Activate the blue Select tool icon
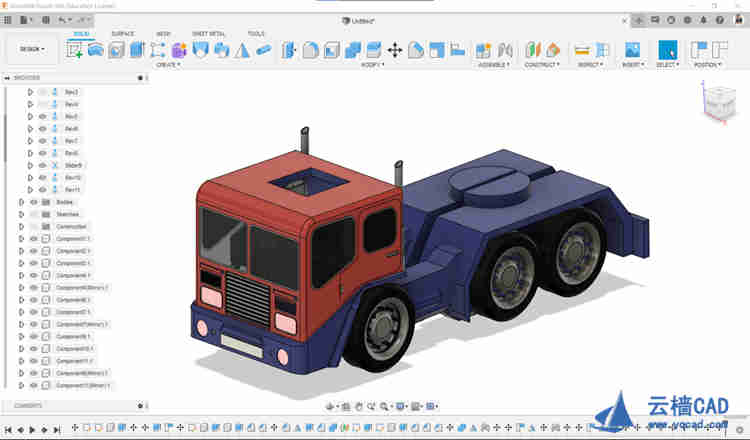The height and width of the screenshot is (440, 750). [667, 50]
